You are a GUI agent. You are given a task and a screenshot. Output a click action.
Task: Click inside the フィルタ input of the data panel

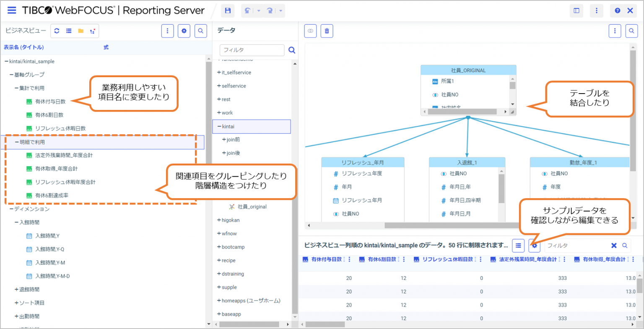point(252,50)
